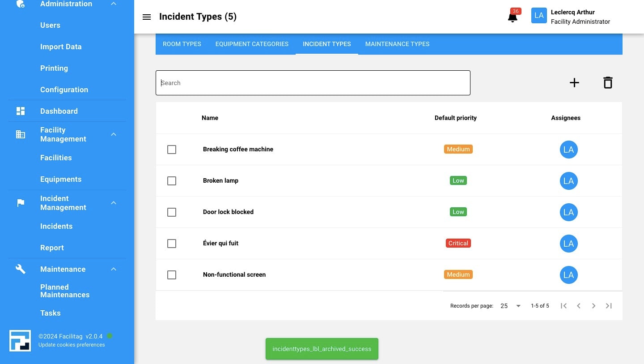
Task: Open the hamburger navigation menu
Action: (146, 17)
